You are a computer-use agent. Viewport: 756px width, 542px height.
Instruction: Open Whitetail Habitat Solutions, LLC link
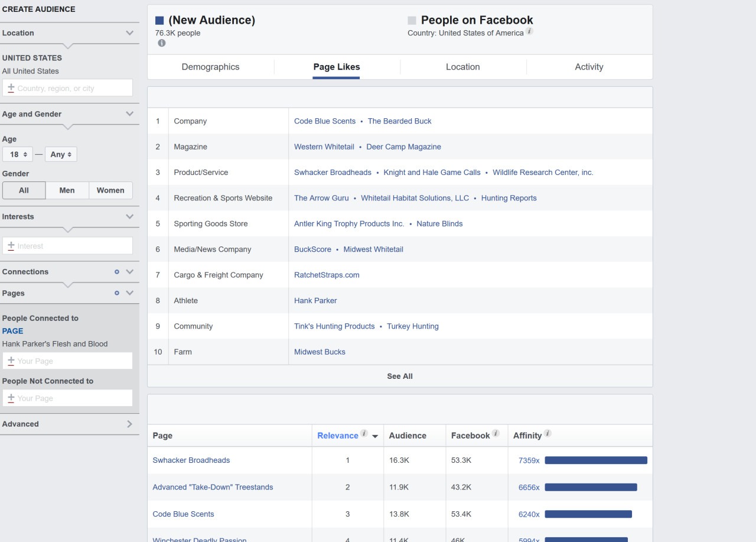coord(415,198)
